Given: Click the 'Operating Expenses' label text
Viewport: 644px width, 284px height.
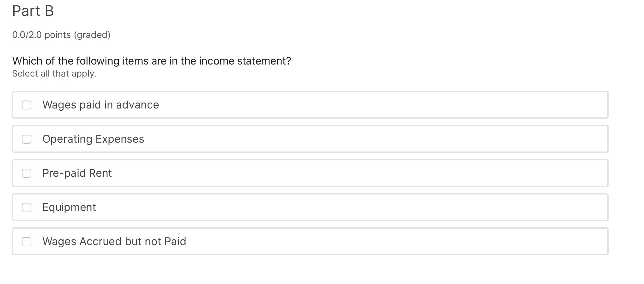Looking at the screenshot, I should coord(93,139).
